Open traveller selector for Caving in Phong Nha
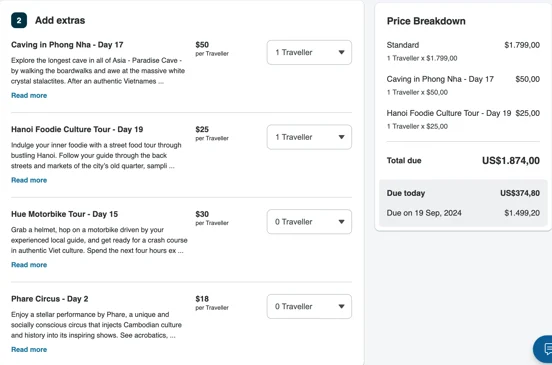The height and width of the screenshot is (365, 552). pos(309,52)
